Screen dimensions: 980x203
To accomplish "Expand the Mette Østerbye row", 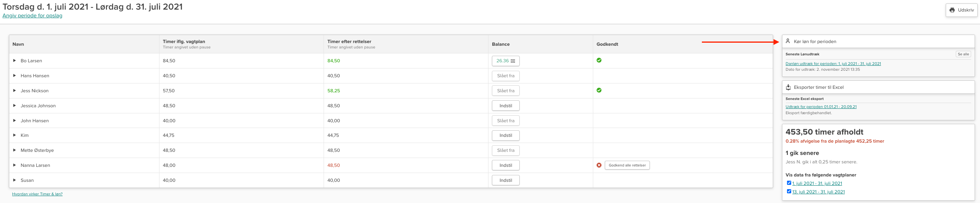I will click(15, 150).
